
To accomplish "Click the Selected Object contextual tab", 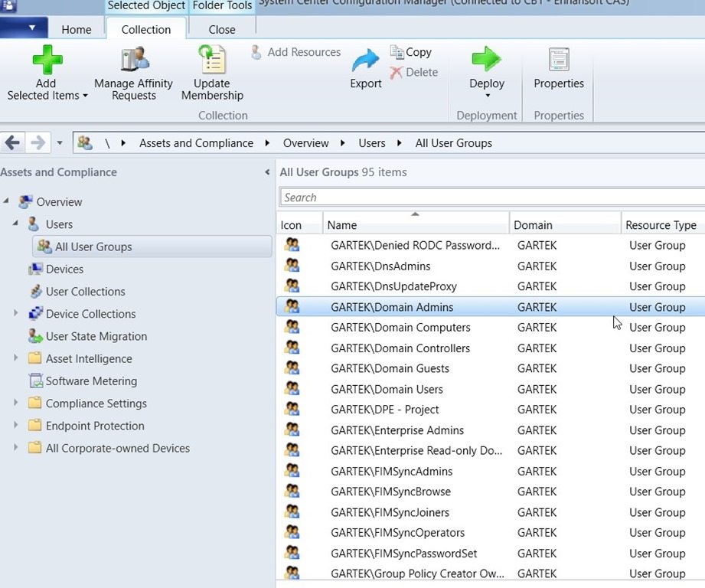I will coord(146,6).
